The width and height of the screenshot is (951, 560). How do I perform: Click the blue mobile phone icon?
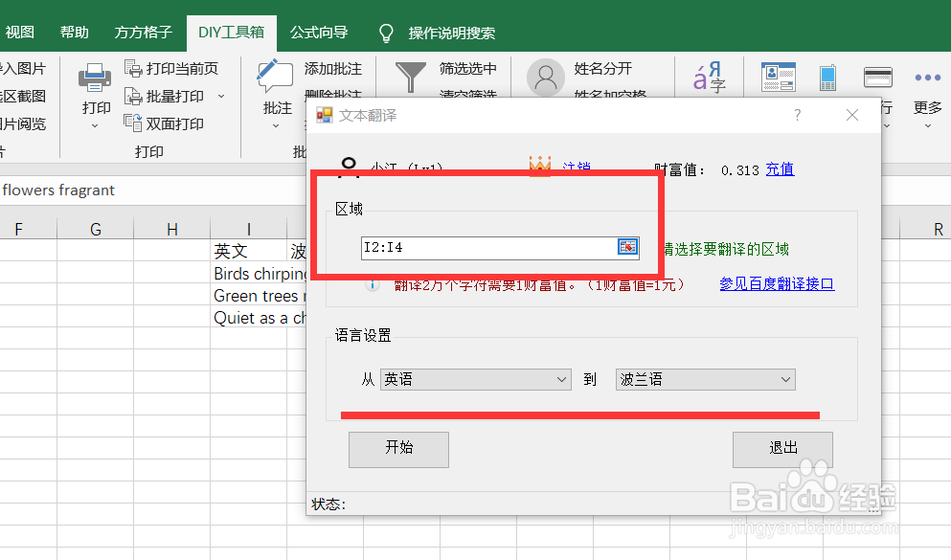(x=826, y=76)
